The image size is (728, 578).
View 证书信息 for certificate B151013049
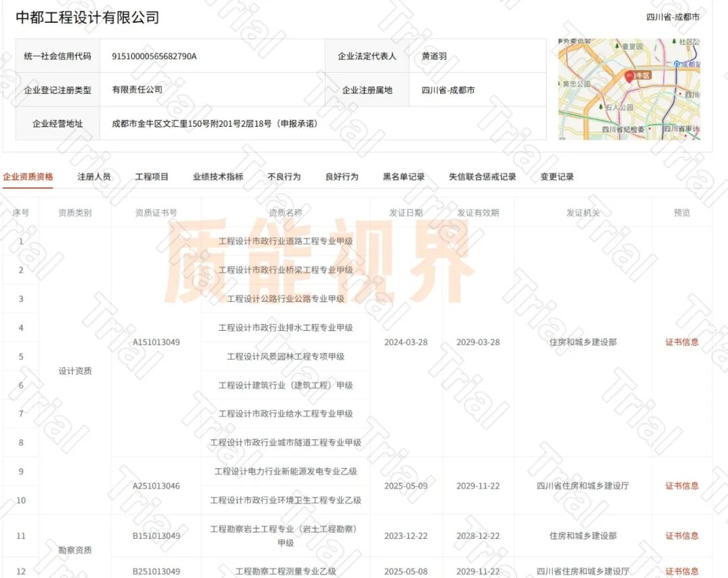pos(681,536)
